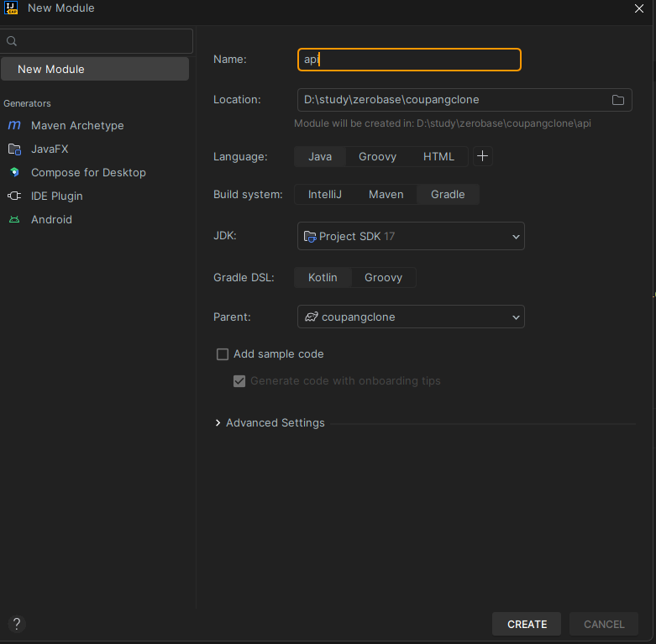Open the JDK dropdown arrow
This screenshot has height=644, width=656.
click(x=516, y=237)
